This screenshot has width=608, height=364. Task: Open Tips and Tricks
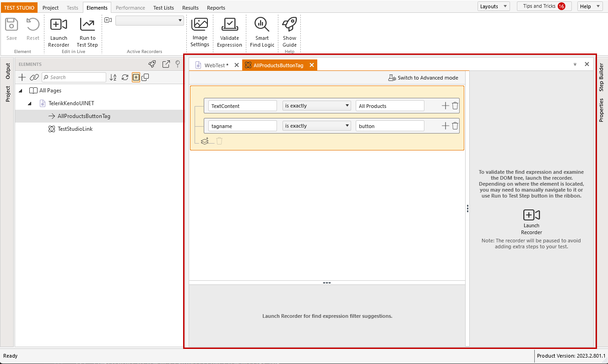[544, 6]
